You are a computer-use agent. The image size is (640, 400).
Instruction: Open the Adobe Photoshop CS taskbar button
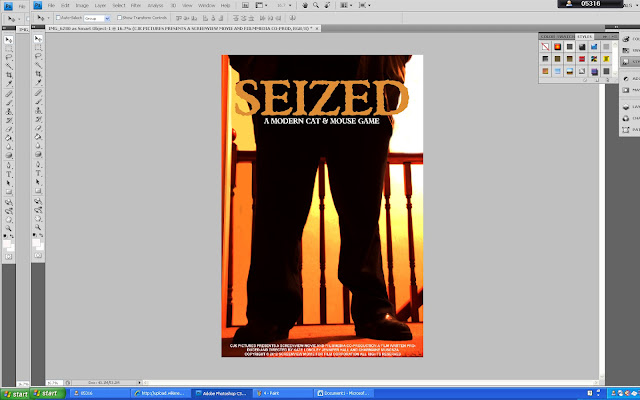point(222,393)
